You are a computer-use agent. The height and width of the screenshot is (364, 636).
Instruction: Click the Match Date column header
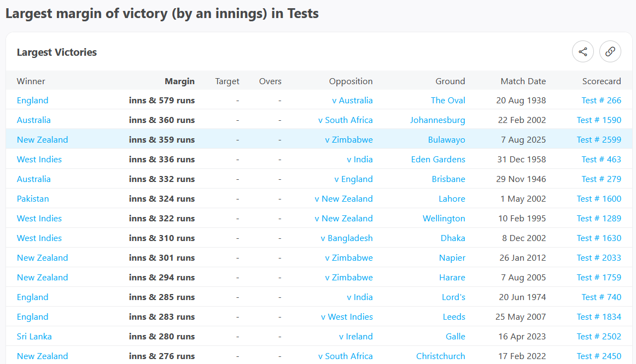(x=523, y=81)
